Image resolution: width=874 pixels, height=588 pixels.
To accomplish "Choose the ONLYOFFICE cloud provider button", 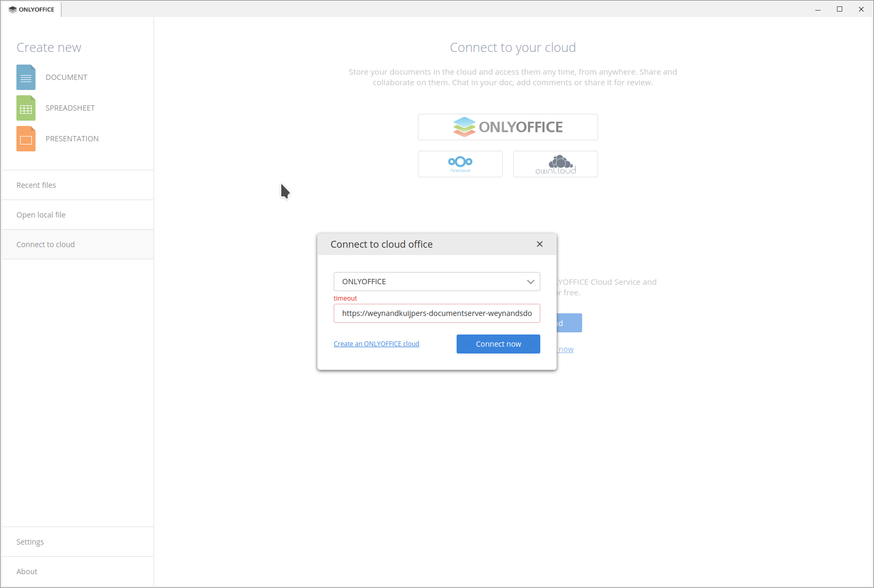I will click(508, 127).
